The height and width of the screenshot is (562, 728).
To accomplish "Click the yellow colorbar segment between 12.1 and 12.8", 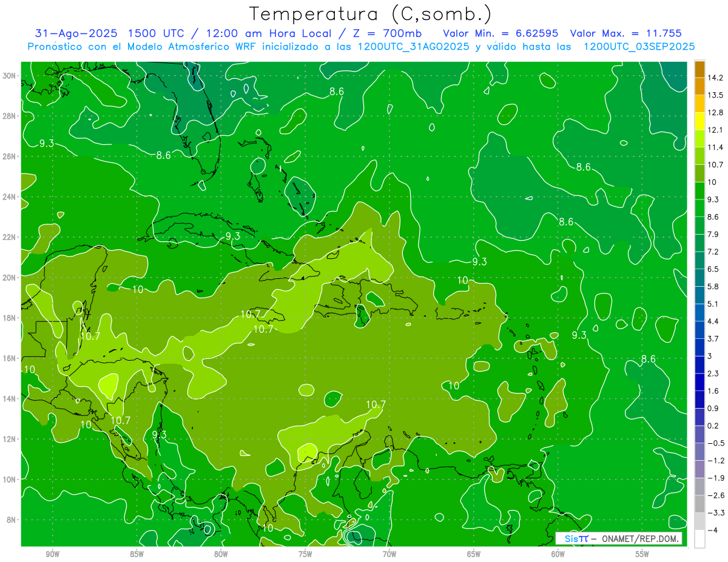I will (699, 120).
